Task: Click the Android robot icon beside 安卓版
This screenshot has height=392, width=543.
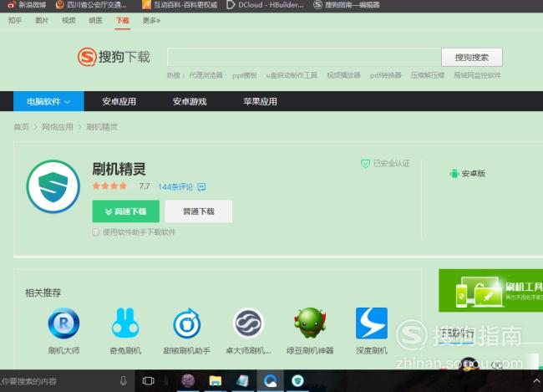Action: pos(454,173)
